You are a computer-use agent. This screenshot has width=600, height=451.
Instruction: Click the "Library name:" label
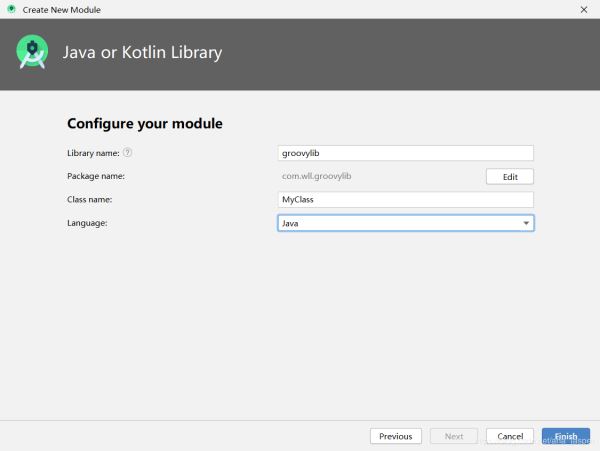pos(93,153)
